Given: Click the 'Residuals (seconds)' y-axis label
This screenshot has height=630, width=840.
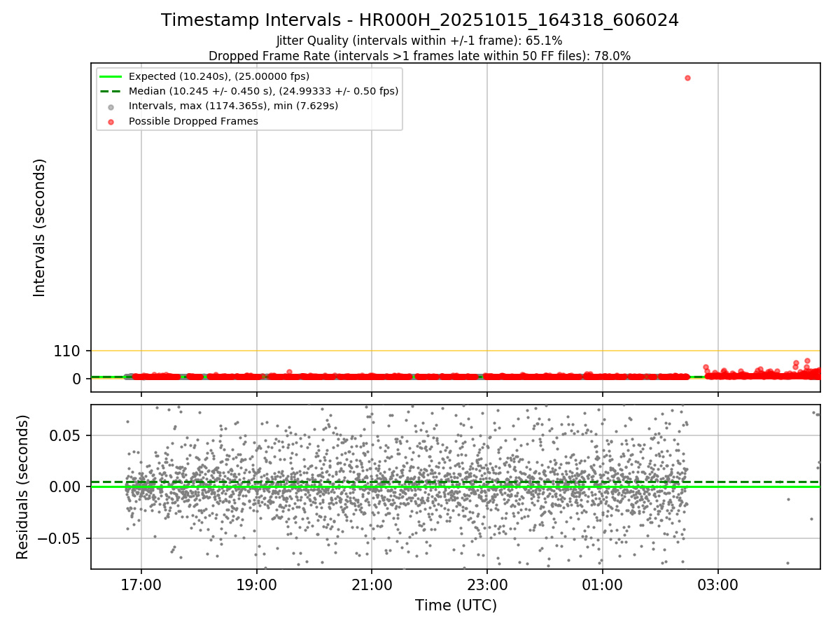Looking at the screenshot, I should pyautogui.click(x=23, y=487).
